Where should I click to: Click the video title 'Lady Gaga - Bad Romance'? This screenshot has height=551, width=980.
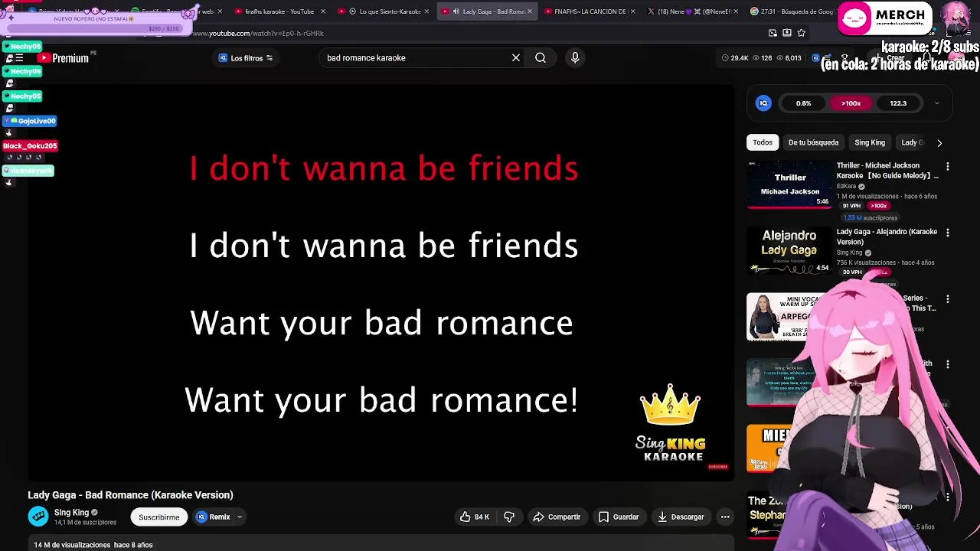(x=130, y=495)
